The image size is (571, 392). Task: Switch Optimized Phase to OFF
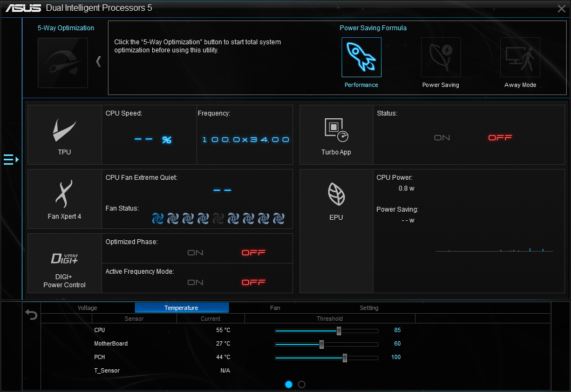(254, 253)
